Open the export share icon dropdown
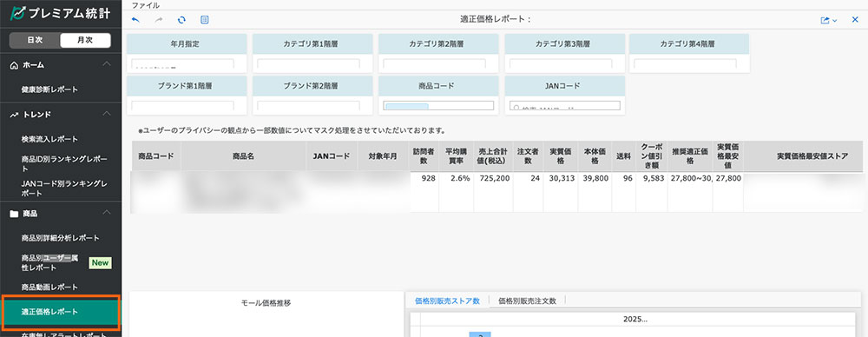Image resolution: width=868 pixels, height=337 pixels. pos(829,20)
